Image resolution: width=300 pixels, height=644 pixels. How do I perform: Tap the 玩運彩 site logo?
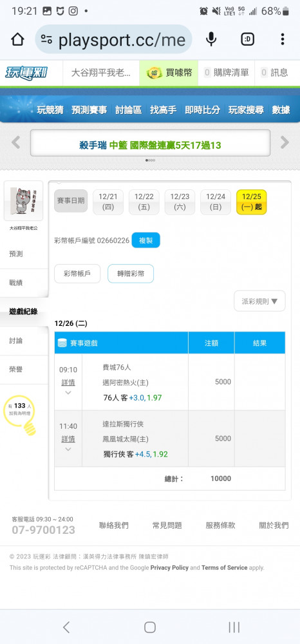coord(26,73)
